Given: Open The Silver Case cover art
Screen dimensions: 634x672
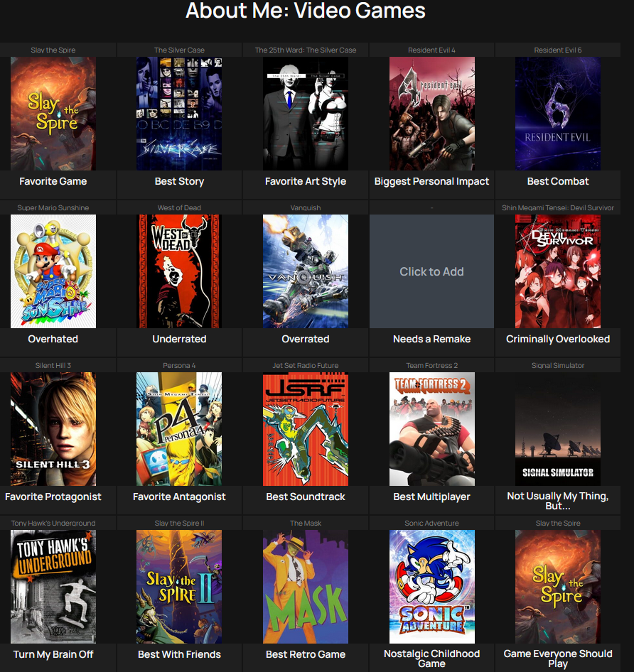Looking at the screenshot, I should click(x=179, y=114).
